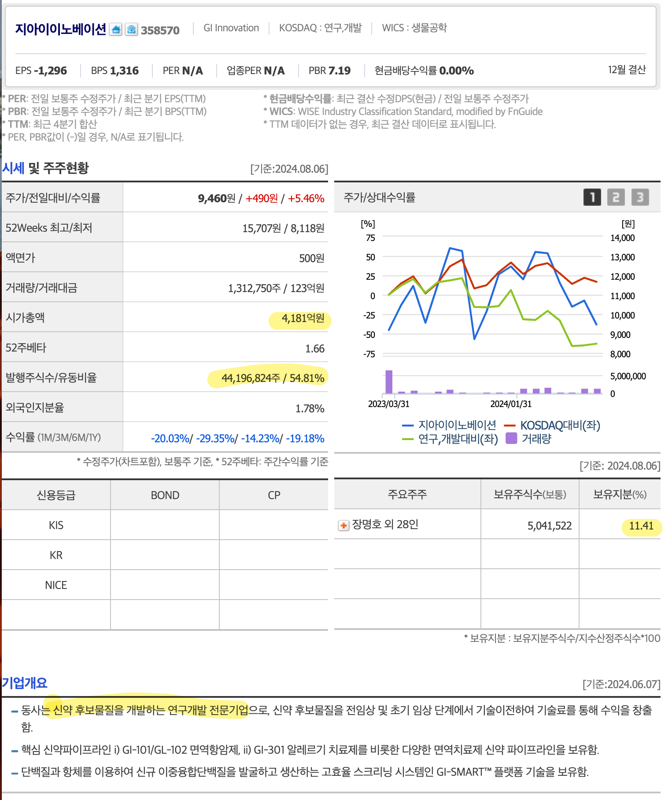Select the shares held value 5,041,522
This screenshot has width=672, height=800.
(550, 526)
